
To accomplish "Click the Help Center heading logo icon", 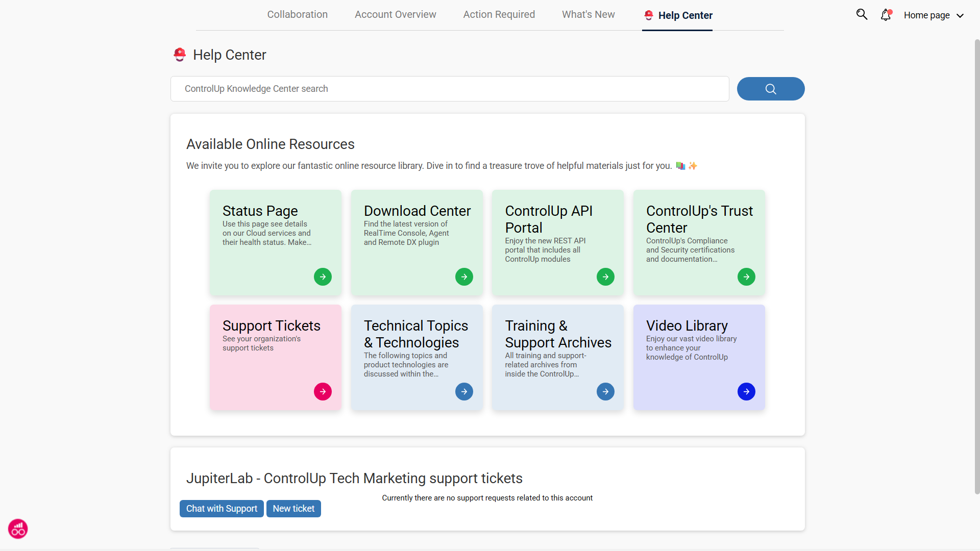I will (180, 55).
